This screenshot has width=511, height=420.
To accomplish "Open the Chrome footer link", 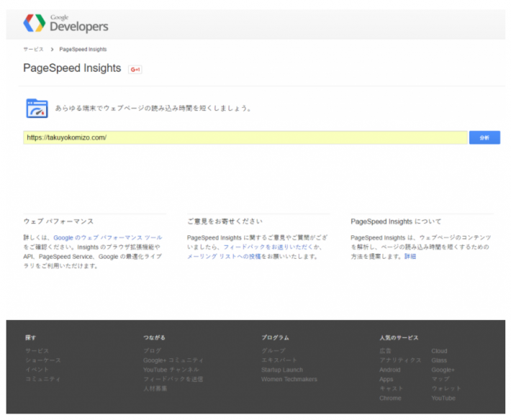I will (x=390, y=398).
